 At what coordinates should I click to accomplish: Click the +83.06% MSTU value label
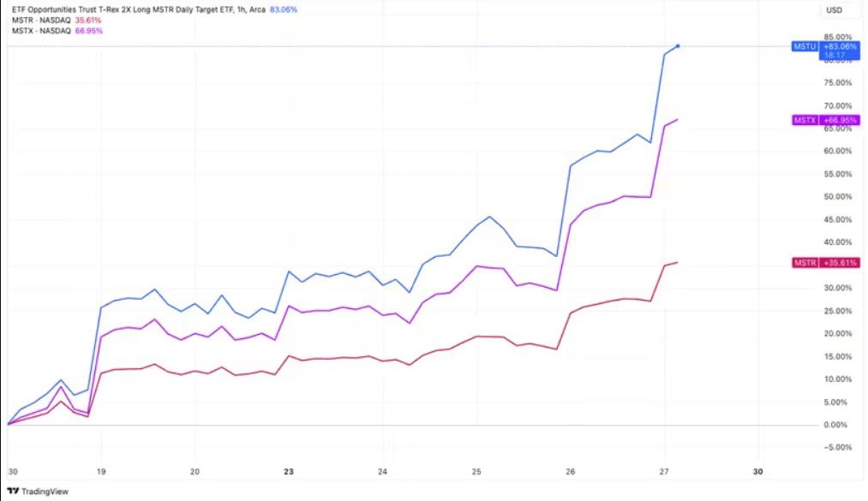[840, 47]
